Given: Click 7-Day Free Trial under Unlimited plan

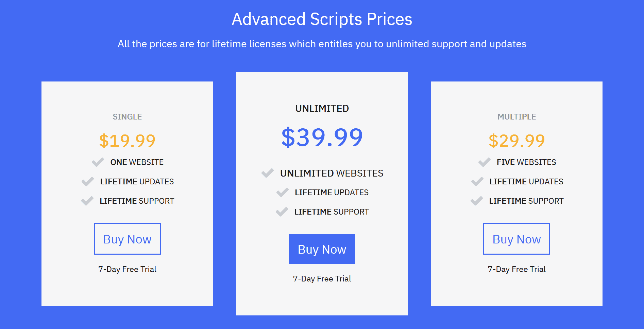Looking at the screenshot, I should [x=322, y=279].
